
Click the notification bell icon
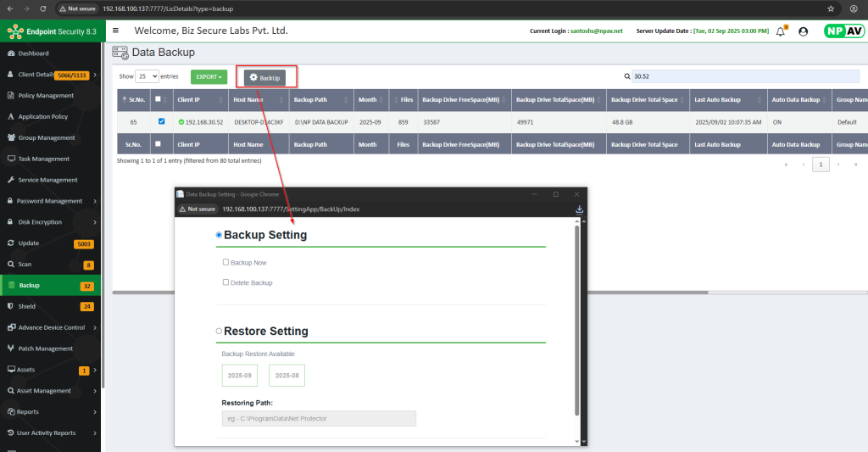coord(781,31)
